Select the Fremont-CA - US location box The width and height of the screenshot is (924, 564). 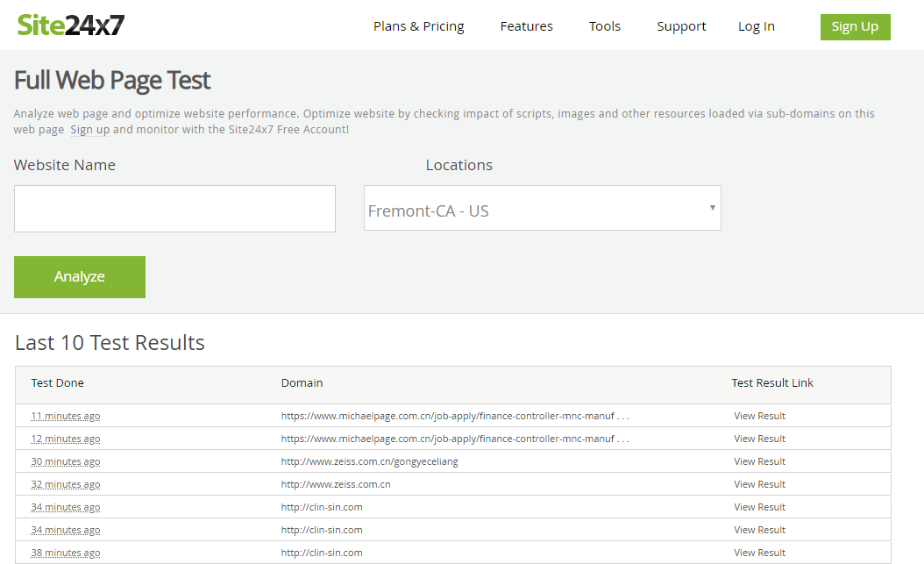tap(535, 209)
